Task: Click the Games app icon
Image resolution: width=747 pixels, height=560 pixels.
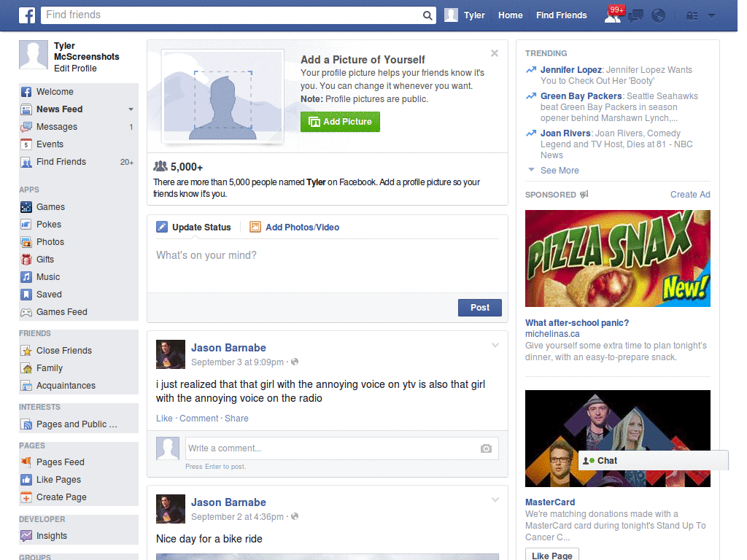Action: [26, 207]
